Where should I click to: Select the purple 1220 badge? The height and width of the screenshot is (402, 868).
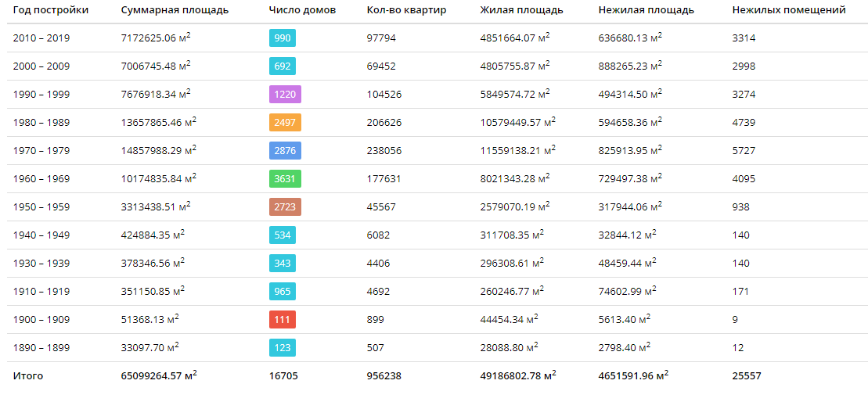tap(285, 95)
